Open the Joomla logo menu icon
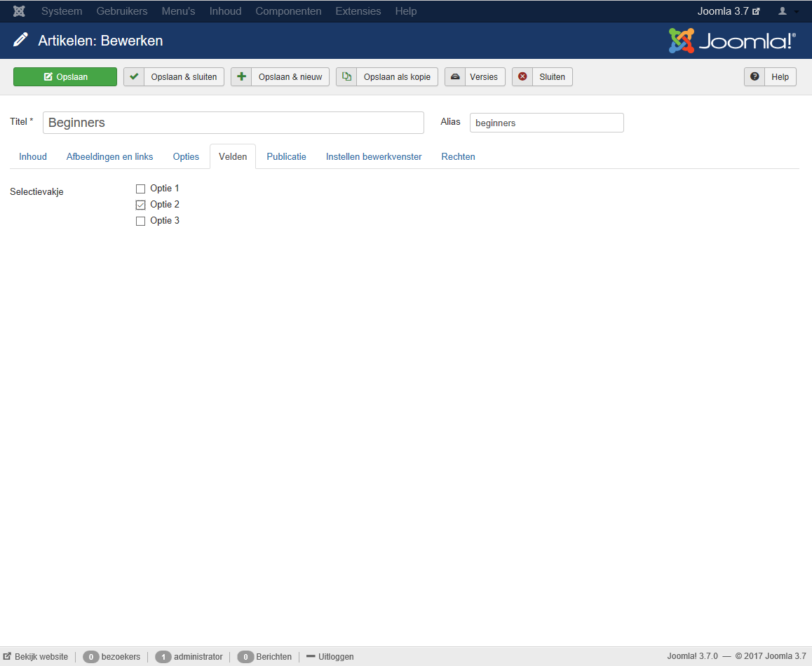 click(19, 11)
